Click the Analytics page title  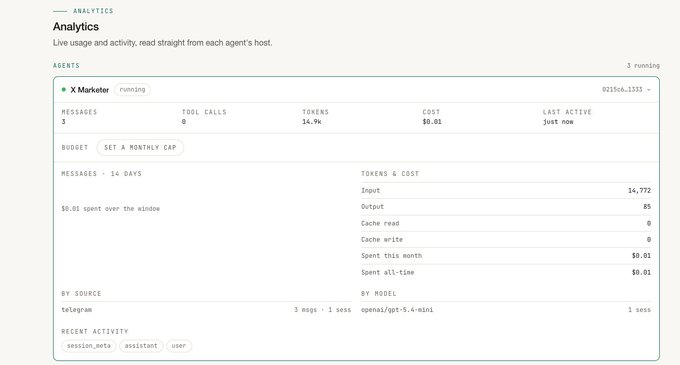(76, 26)
